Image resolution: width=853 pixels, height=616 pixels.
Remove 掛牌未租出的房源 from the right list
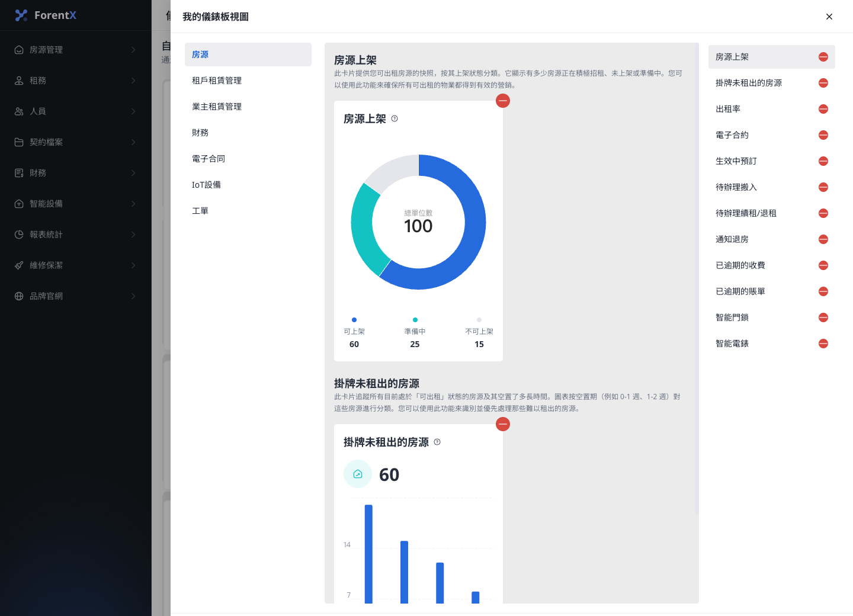(x=823, y=83)
